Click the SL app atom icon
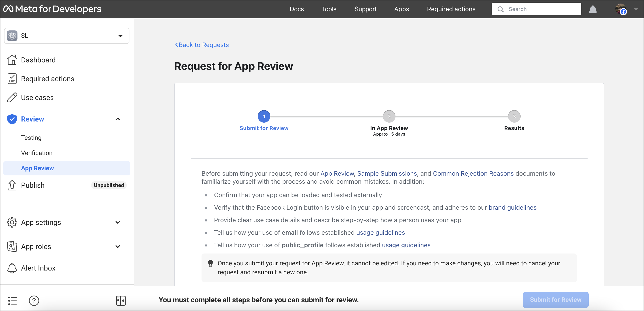 (x=12, y=36)
